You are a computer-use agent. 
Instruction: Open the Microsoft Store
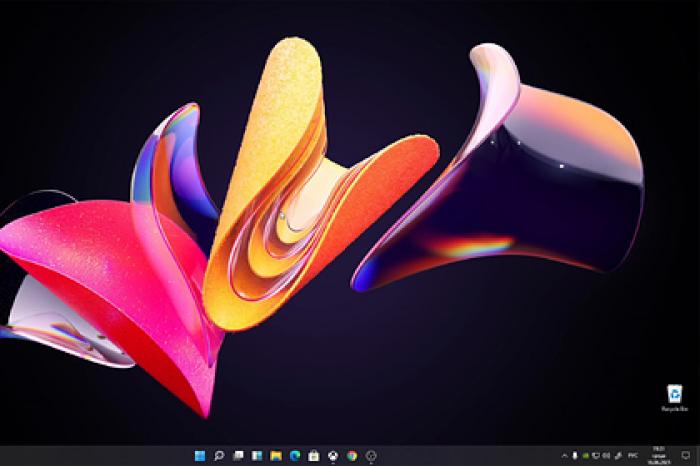pyautogui.click(x=314, y=456)
